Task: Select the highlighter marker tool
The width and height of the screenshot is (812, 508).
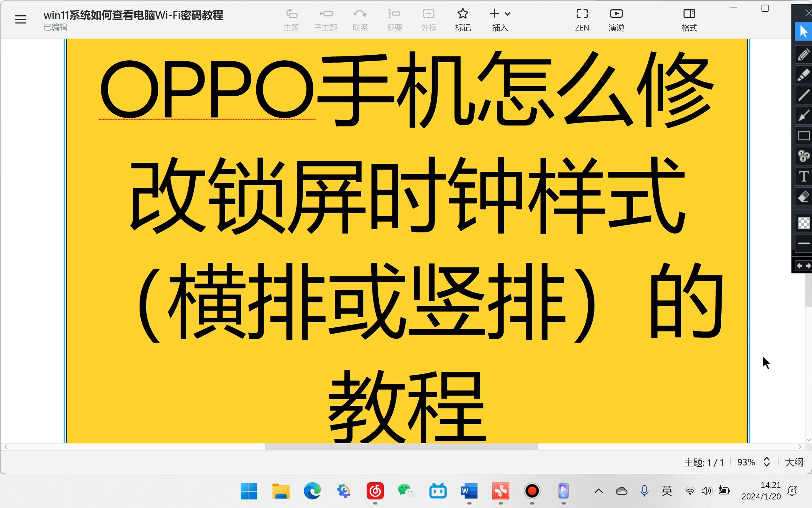Action: point(804,75)
